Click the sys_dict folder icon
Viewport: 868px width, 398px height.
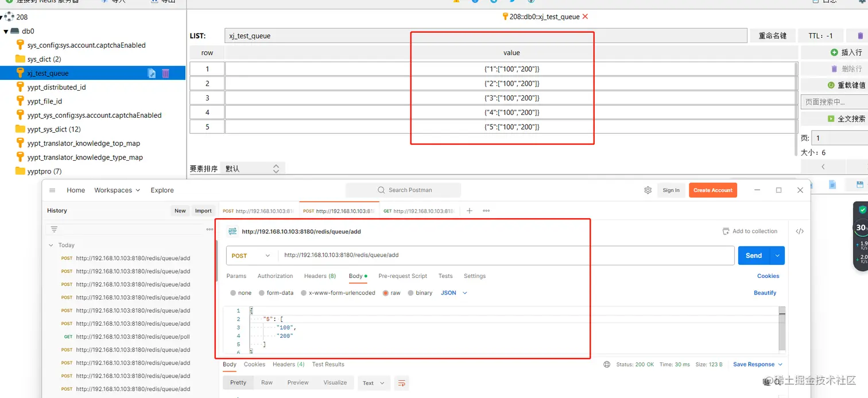[x=20, y=59]
